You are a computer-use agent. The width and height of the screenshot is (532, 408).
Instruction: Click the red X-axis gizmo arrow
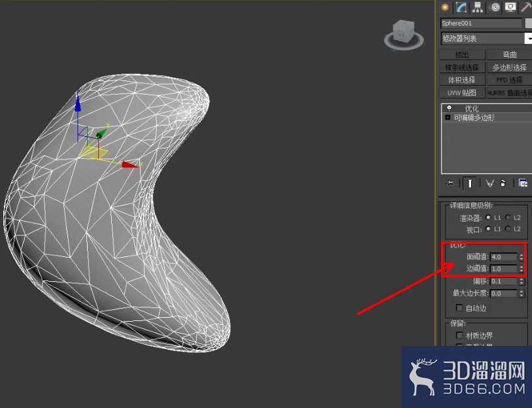coord(130,165)
